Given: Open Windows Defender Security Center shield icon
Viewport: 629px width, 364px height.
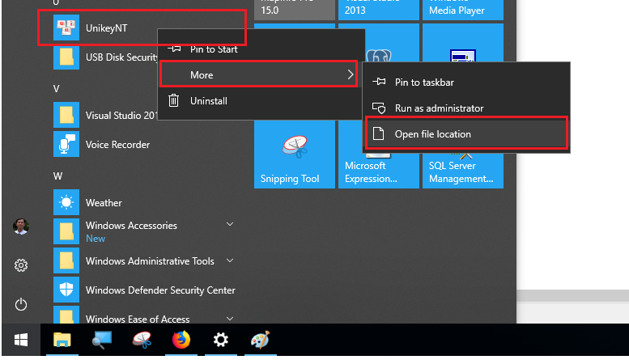Looking at the screenshot, I should coord(66,290).
